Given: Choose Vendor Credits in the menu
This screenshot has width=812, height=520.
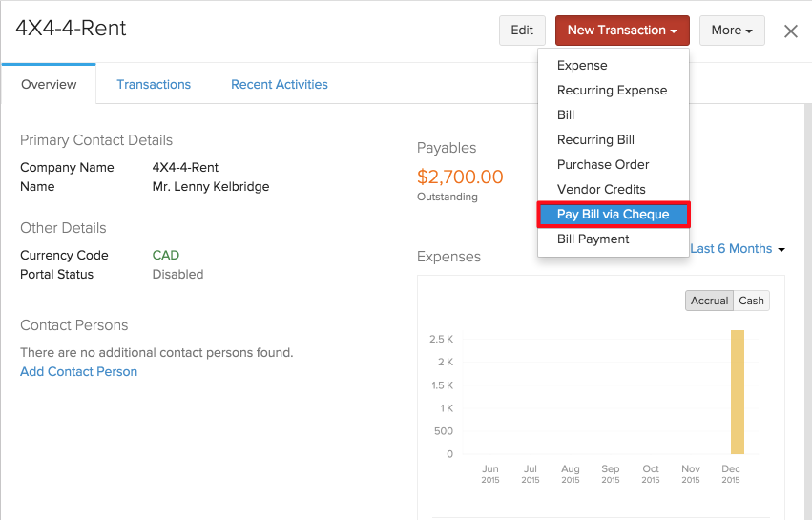Looking at the screenshot, I should (x=601, y=190).
